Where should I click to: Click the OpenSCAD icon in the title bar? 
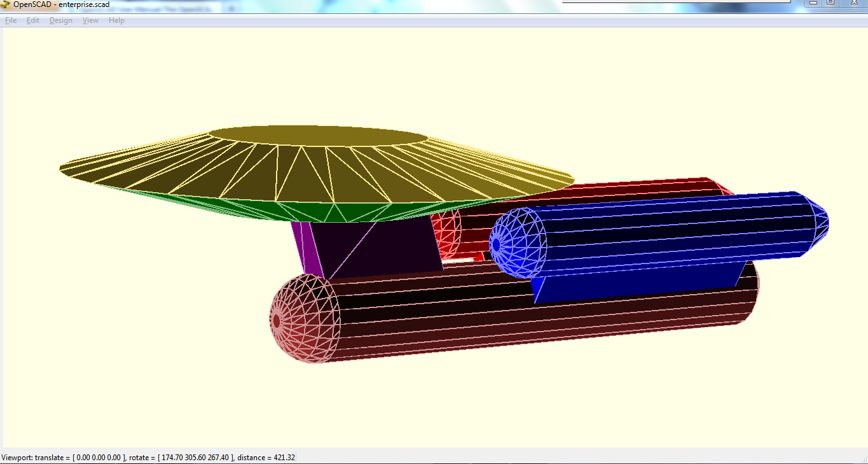6,4
